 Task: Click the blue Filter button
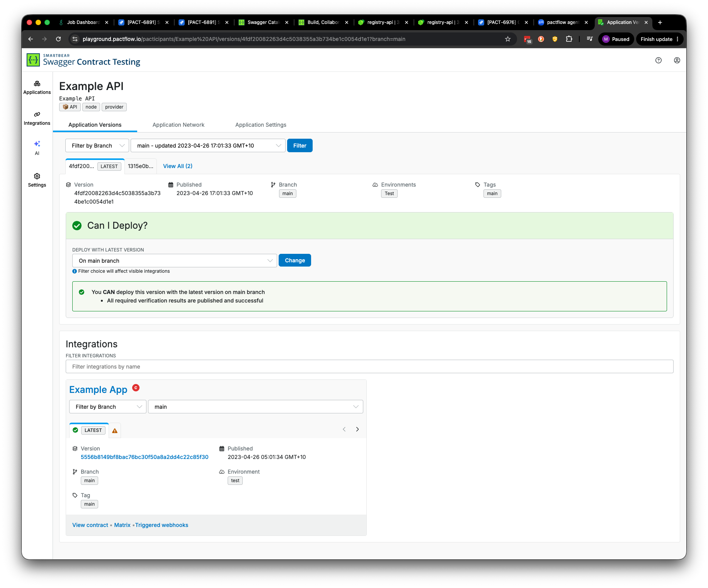tap(300, 146)
